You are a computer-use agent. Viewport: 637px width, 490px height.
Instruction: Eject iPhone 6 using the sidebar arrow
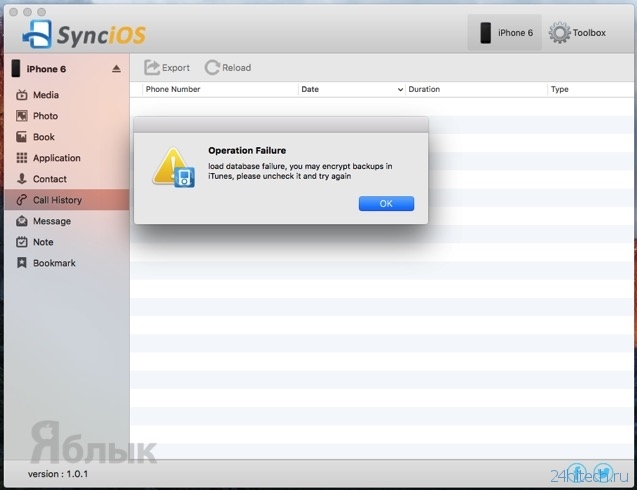pos(116,69)
